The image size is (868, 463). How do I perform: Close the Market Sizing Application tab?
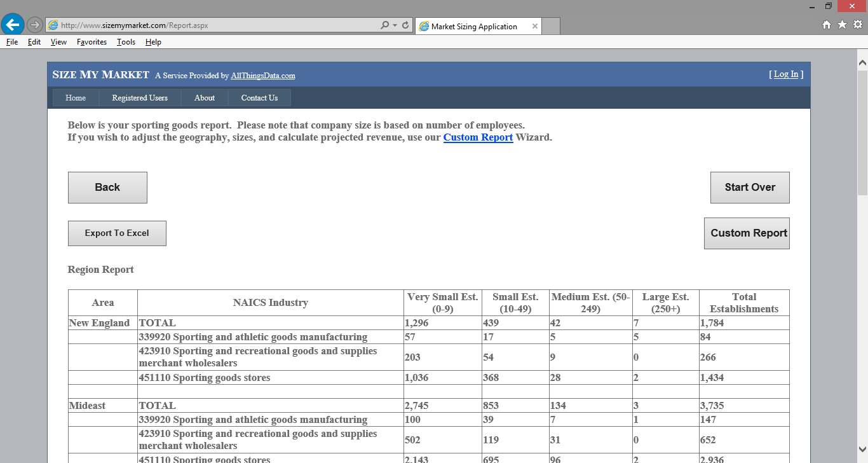click(x=535, y=26)
